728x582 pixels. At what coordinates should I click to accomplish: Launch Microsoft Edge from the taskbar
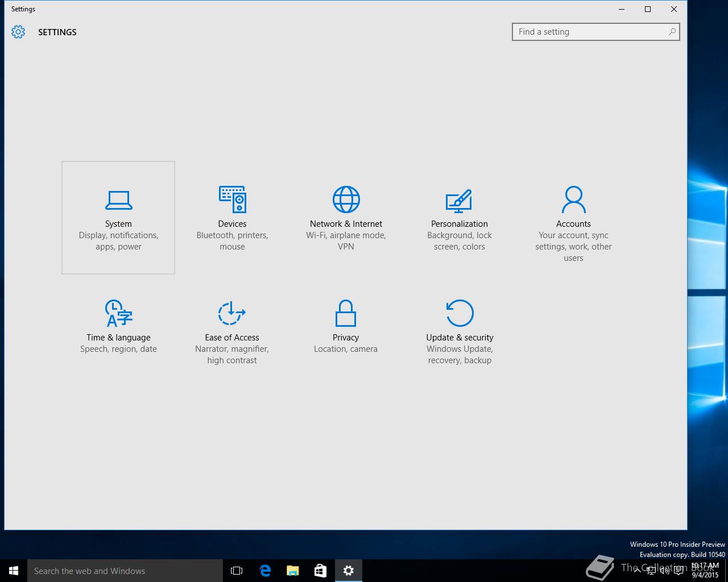point(265,571)
